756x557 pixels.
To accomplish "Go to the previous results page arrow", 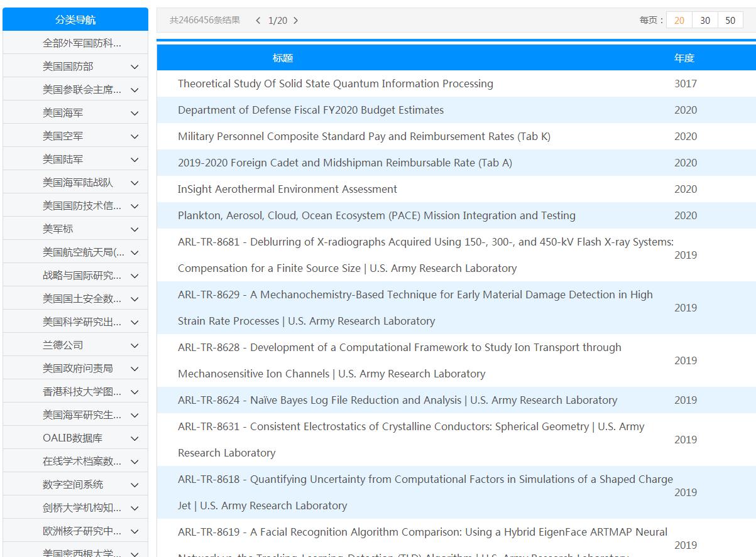I will tap(258, 21).
